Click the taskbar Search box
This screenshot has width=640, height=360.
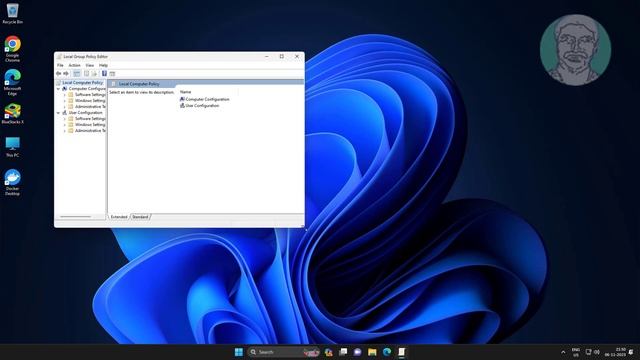click(283, 352)
